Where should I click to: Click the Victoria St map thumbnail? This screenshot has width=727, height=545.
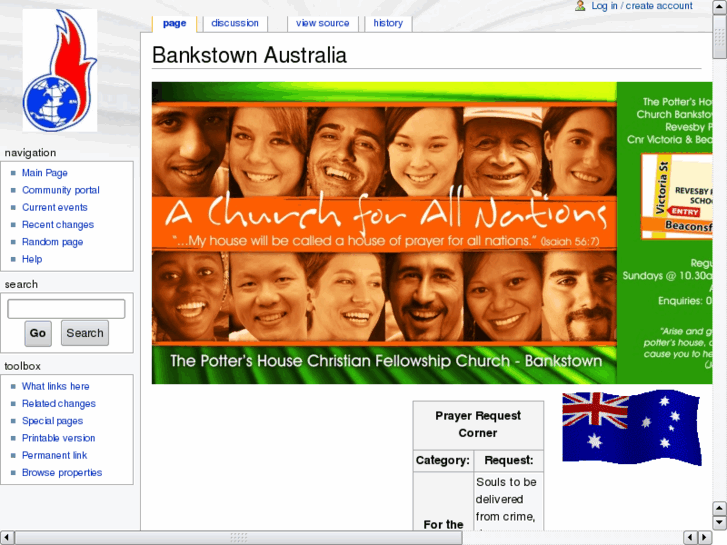(677, 197)
